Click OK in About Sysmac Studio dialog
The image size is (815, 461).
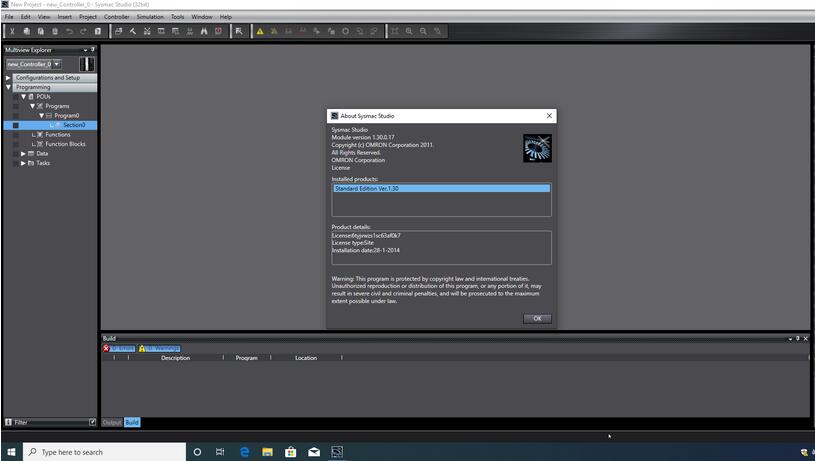(537, 319)
